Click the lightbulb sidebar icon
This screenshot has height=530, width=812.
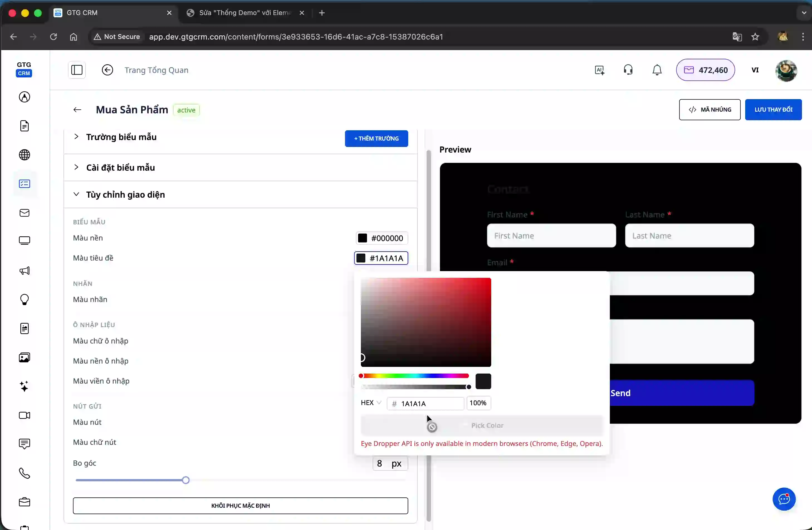tap(25, 300)
